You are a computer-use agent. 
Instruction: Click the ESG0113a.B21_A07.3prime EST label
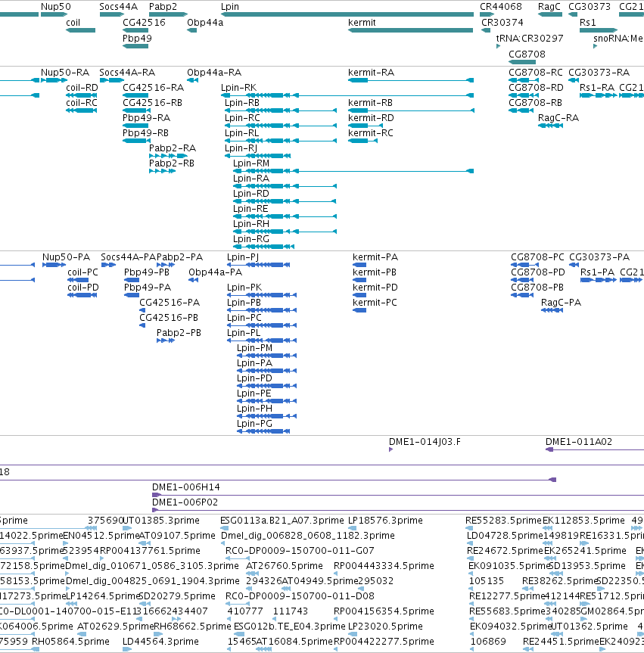282,521
